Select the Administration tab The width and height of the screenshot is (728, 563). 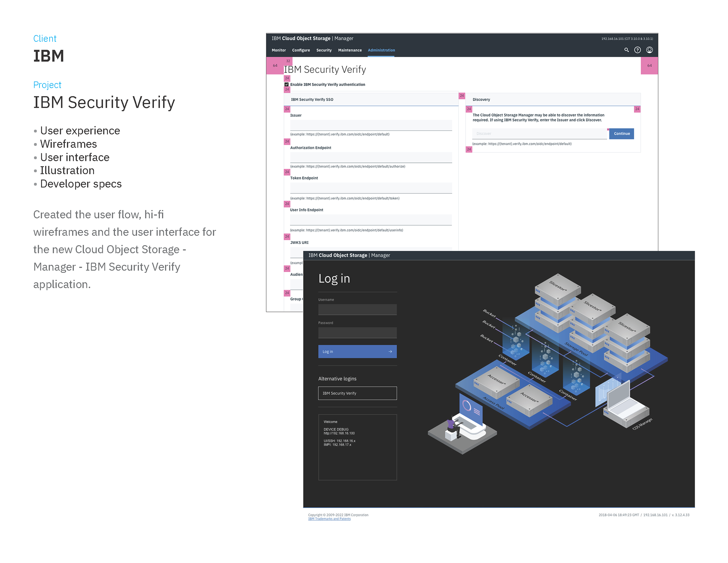pos(381,50)
